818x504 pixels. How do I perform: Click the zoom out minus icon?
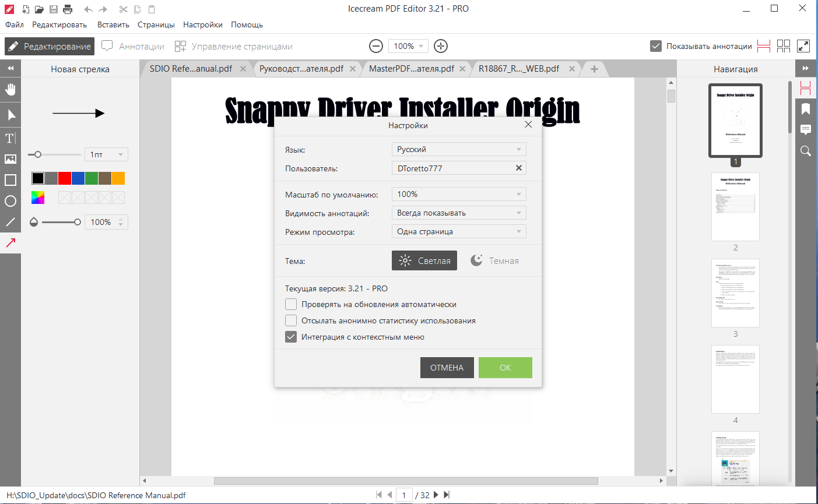[x=377, y=46]
